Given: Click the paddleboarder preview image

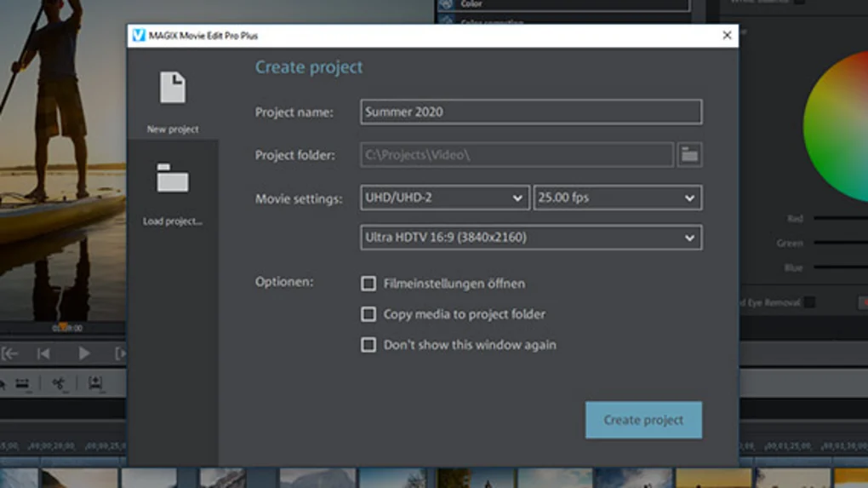Looking at the screenshot, I should click(63, 161).
